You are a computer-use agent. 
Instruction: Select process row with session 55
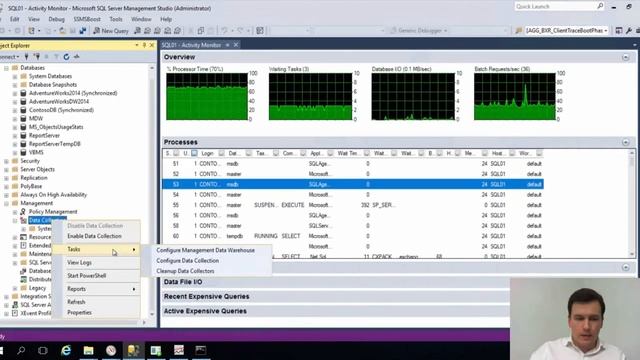coord(353,205)
